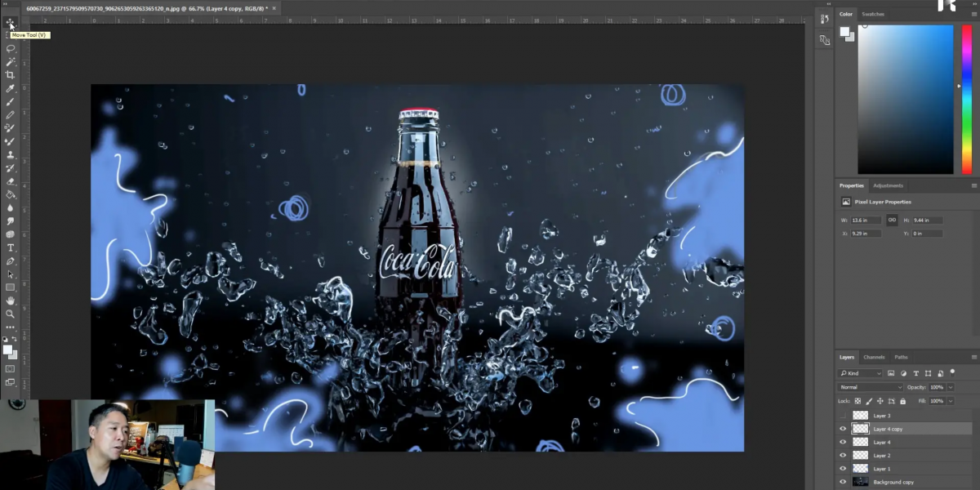Filter layers by pixel layers icon
980x490 pixels.
[x=891, y=373]
